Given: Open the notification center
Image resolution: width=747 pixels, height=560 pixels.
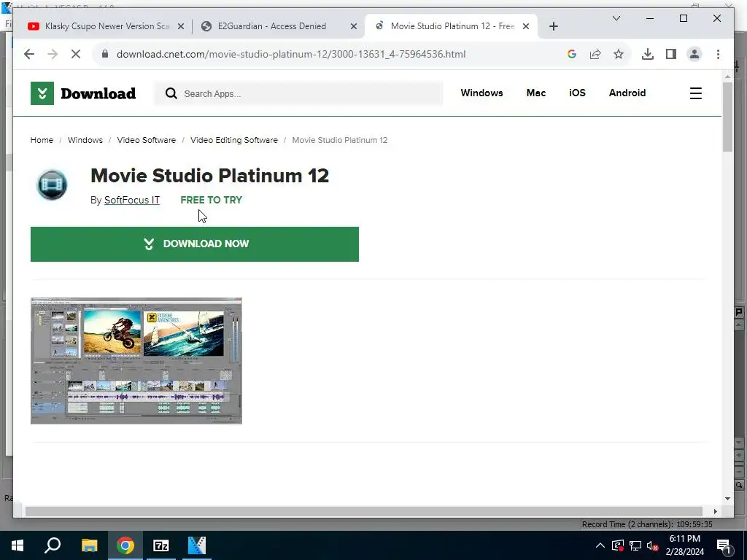Looking at the screenshot, I should click(724, 545).
